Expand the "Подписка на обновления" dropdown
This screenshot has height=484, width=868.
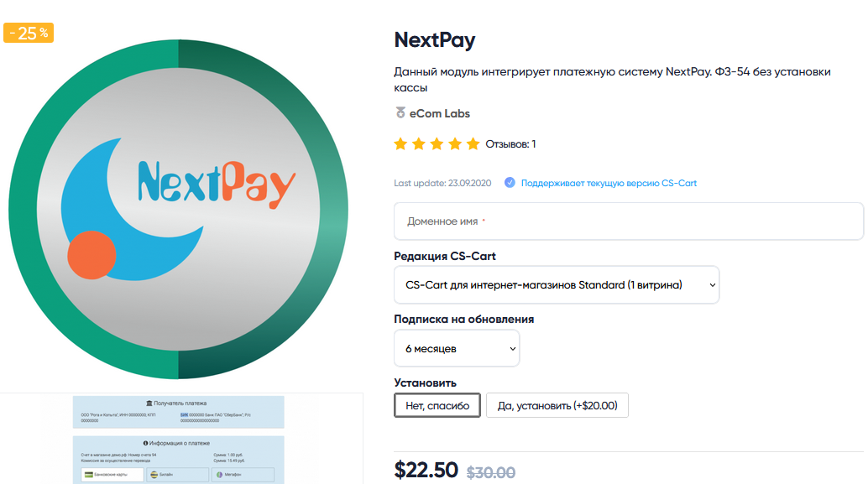tap(457, 348)
